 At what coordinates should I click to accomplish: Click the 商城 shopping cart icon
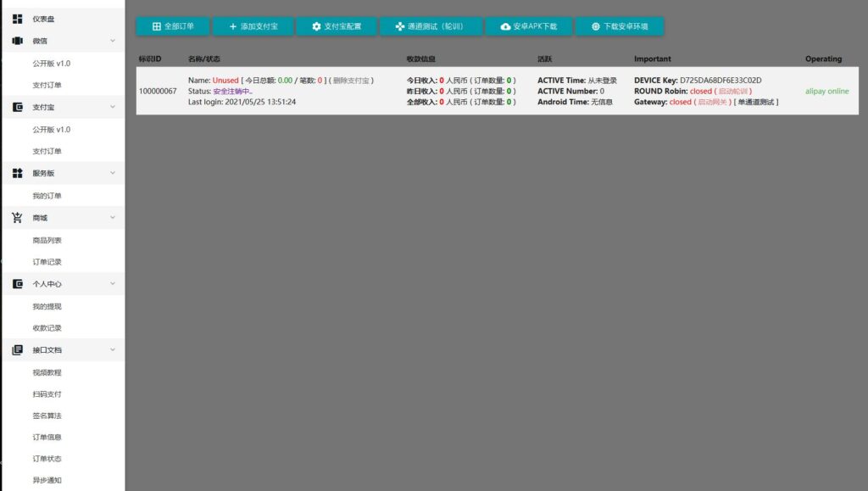(17, 218)
